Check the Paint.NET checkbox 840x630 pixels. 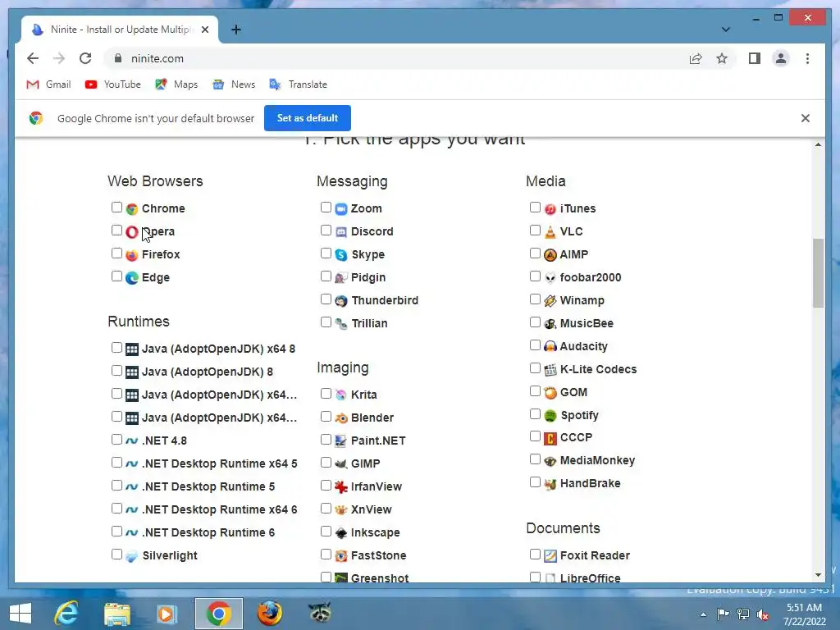coord(326,440)
